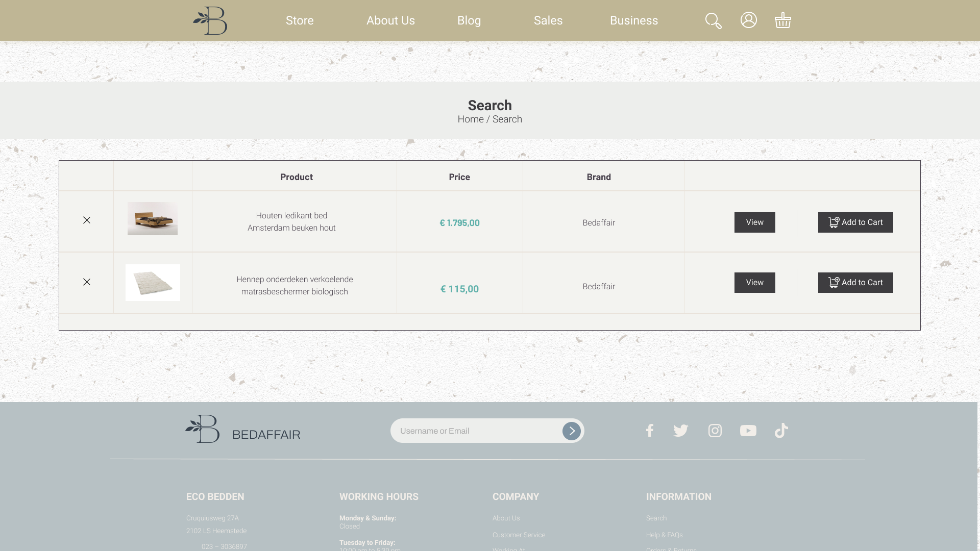Open the Business menu item

pos(633,21)
